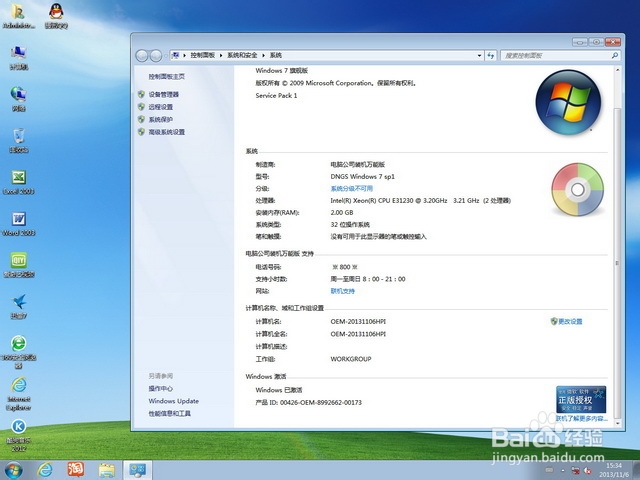The width and height of the screenshot is (640, 480).
Task: Open 远程设置 in the left pane
Action: click(160, 107)
